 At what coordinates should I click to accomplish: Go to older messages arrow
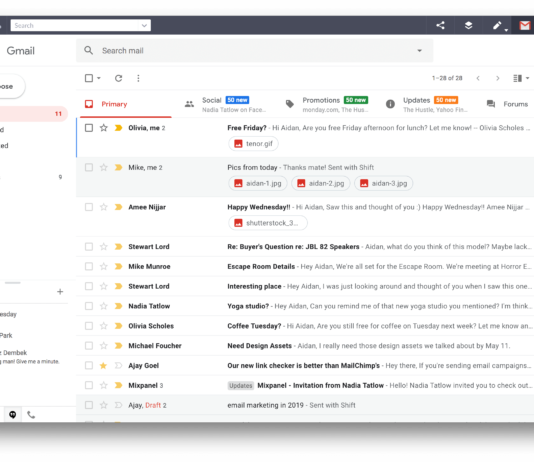498,78
